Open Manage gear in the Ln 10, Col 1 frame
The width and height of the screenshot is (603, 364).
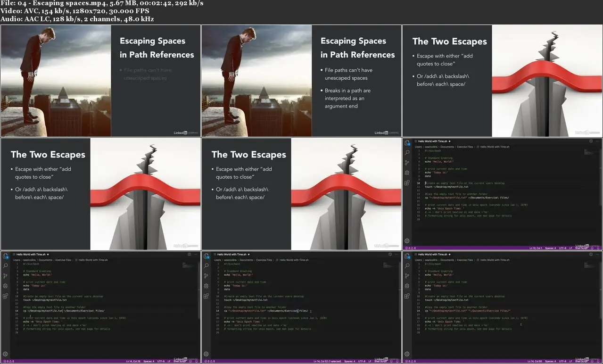tap(407, 241)
